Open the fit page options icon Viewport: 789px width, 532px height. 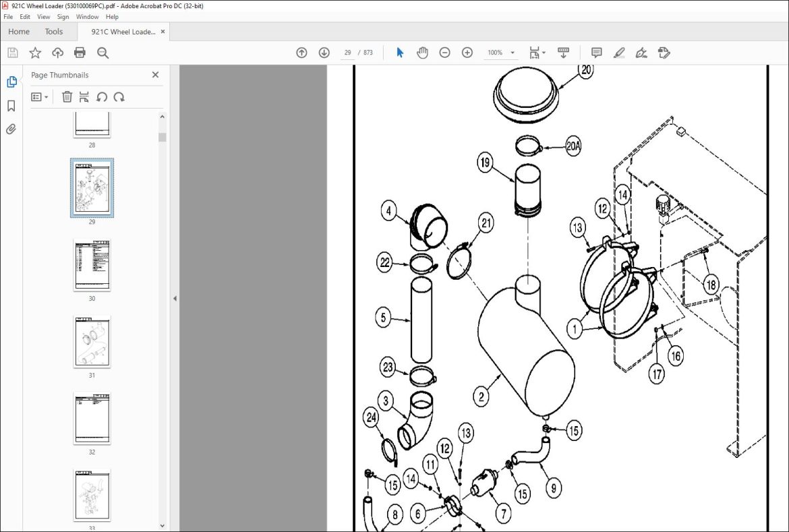pos(537,53)
